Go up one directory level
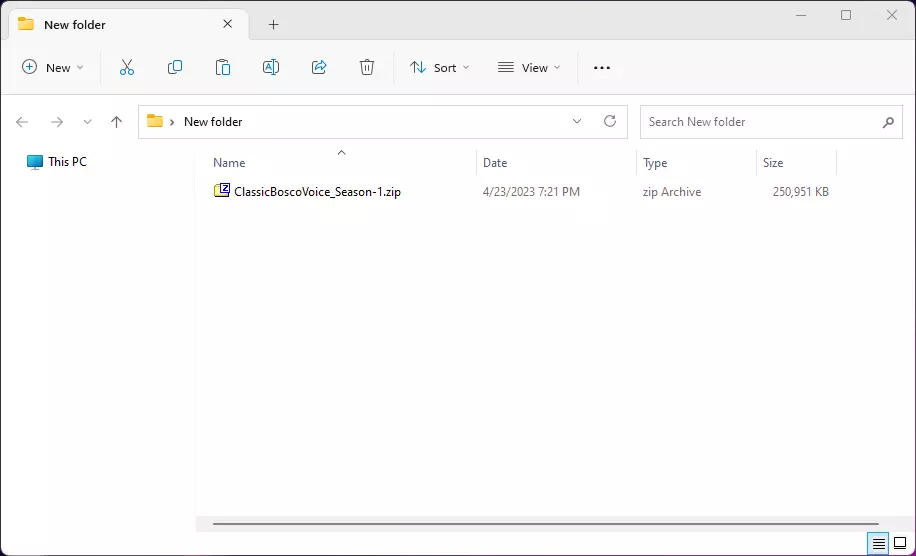The image size is (916, 556). [116, 122]
